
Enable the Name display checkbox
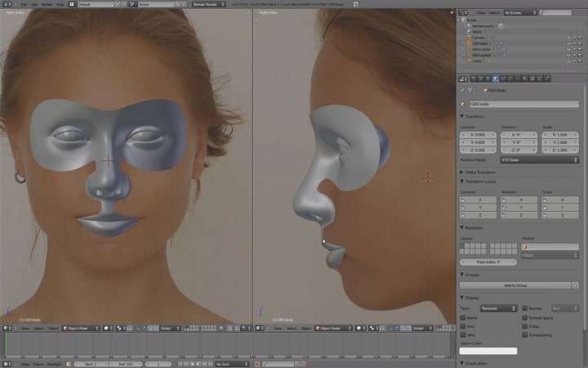(463, 317)
